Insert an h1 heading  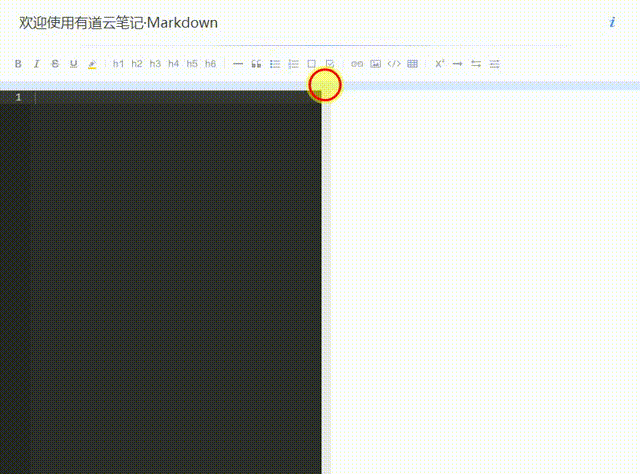point(118,64)
